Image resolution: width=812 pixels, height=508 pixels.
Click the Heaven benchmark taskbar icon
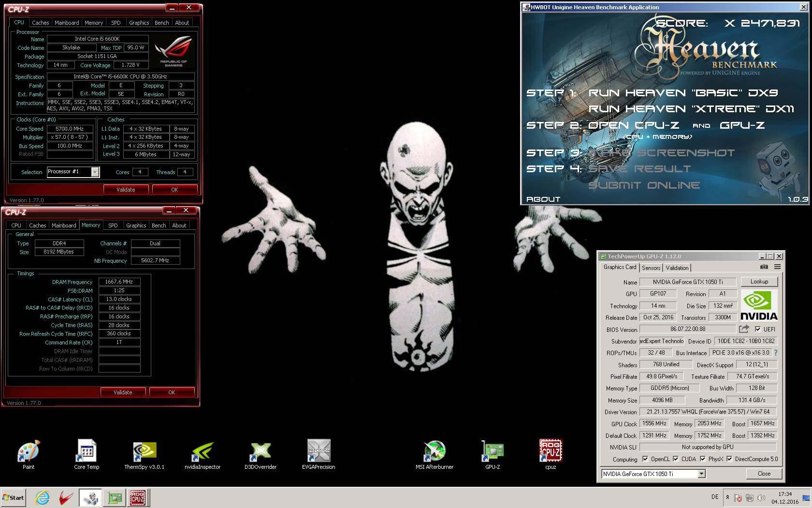[90, 497]
